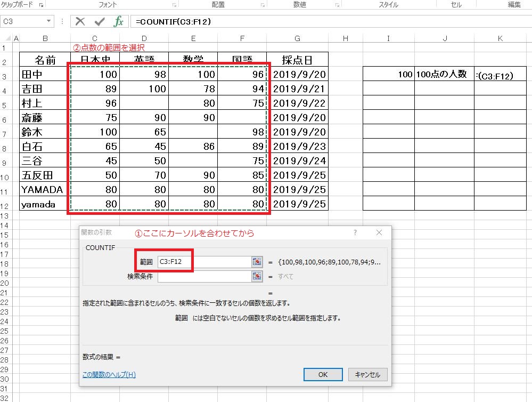Collapse dialog using 範囲 range selector icon
Image resolution: width=532 pixels, height=402 pixels.
tap(257, 262)
